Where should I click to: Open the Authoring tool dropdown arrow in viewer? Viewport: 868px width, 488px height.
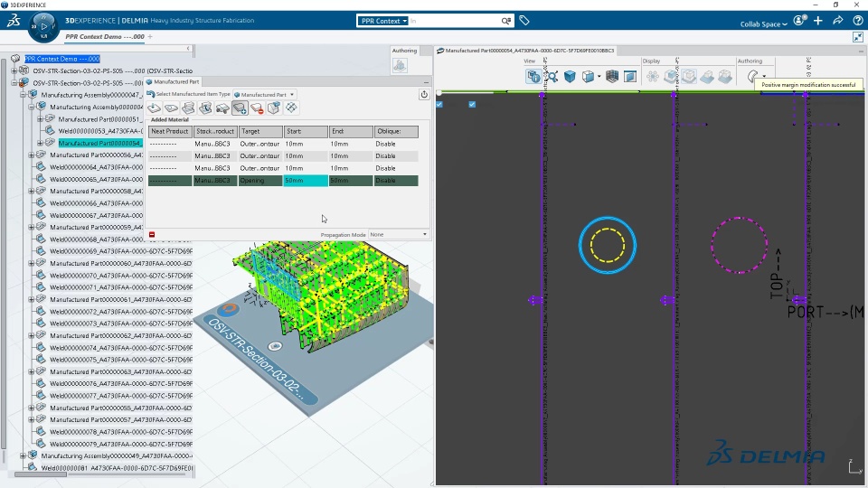tap(764, 76)
